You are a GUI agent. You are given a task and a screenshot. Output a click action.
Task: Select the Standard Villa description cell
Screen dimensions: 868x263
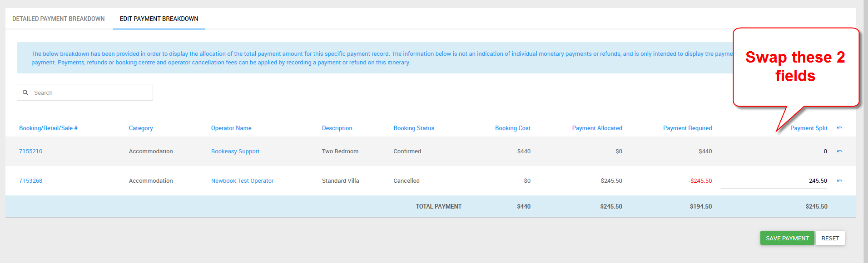[x=340, y=181]
